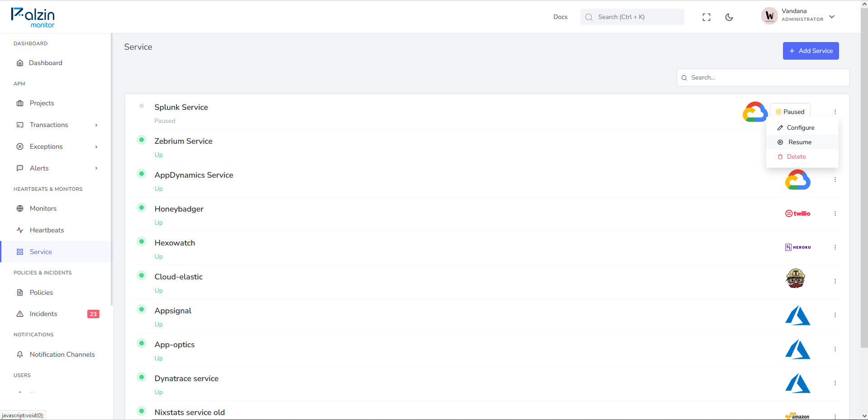The image size is (868, 420).
Task: Switch to dark mode moon icon
Action: coord(729,17)
